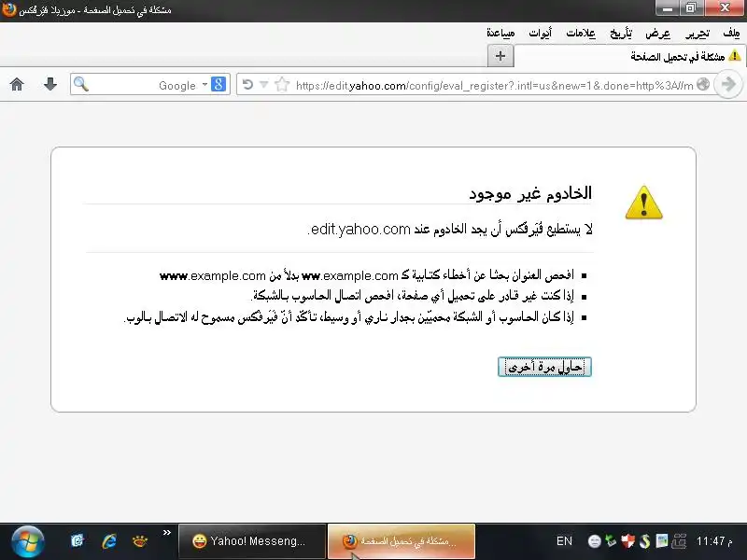The image size is (747, 560).
Task: Click the picture-like tray icon
Action: click(662, 541)
